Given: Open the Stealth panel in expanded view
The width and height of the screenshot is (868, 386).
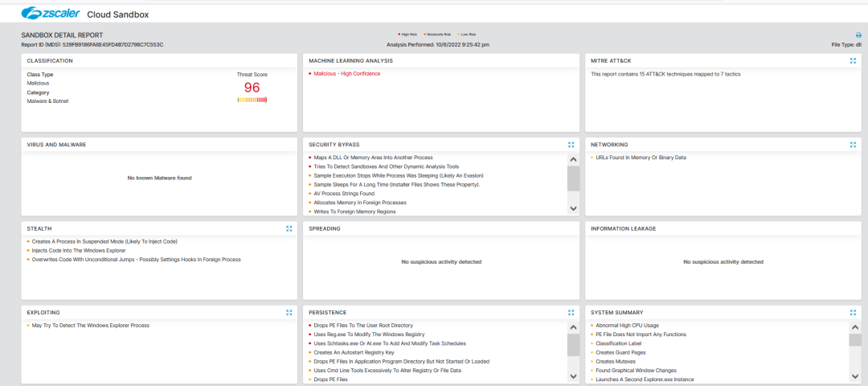Looking at the screenshot, I should 289,228.
